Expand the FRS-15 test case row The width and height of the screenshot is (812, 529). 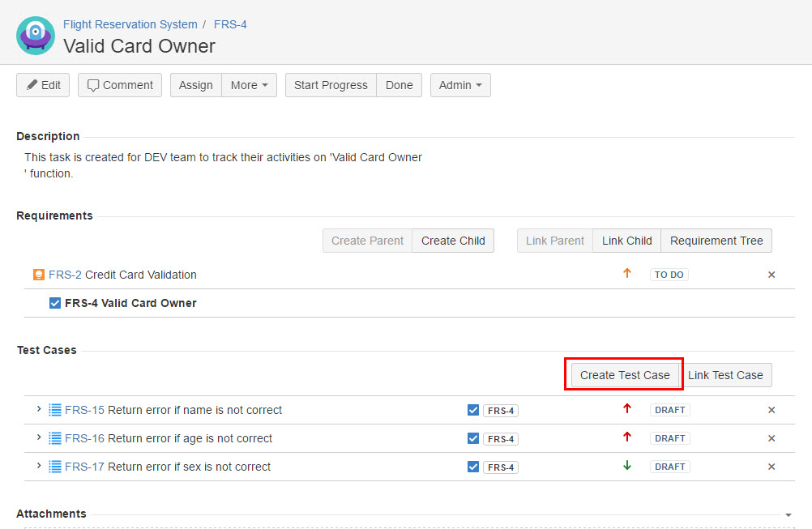click(39, 409)
